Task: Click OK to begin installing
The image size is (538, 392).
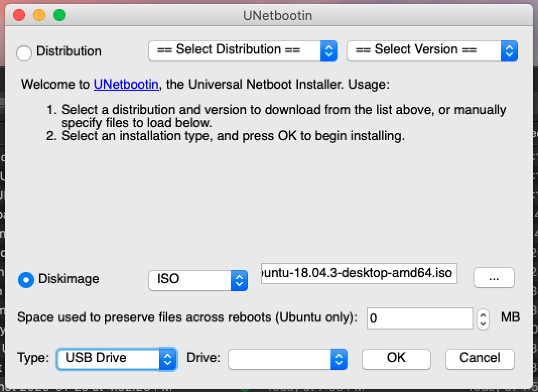Action: pos(396,359)
